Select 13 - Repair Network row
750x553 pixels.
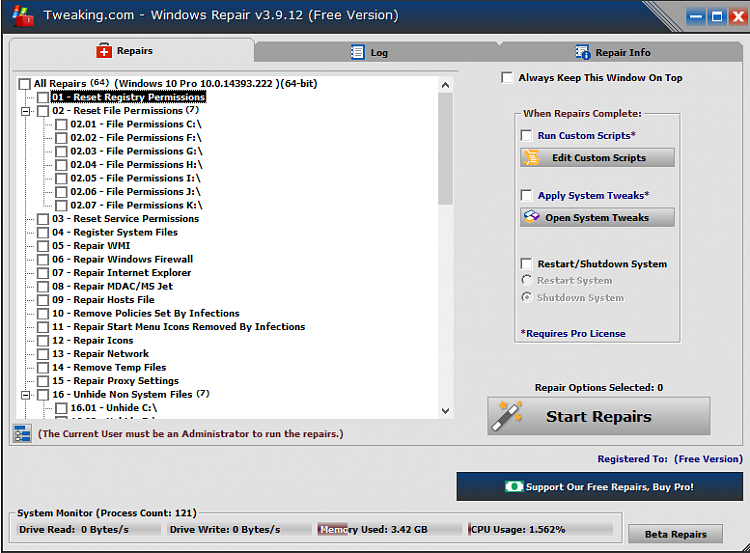point(100,354)
